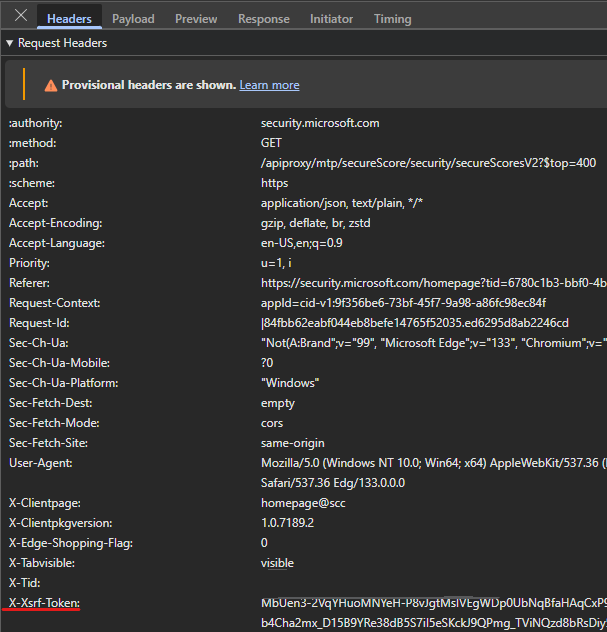Select the User-Agent: header name

(41, 463)
